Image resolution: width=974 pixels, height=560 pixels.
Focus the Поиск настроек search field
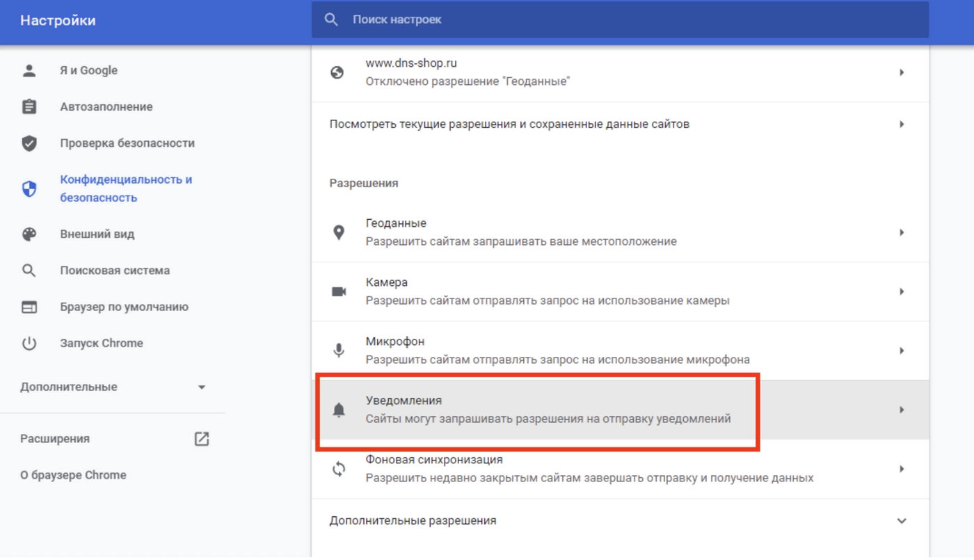click(620, 20)
